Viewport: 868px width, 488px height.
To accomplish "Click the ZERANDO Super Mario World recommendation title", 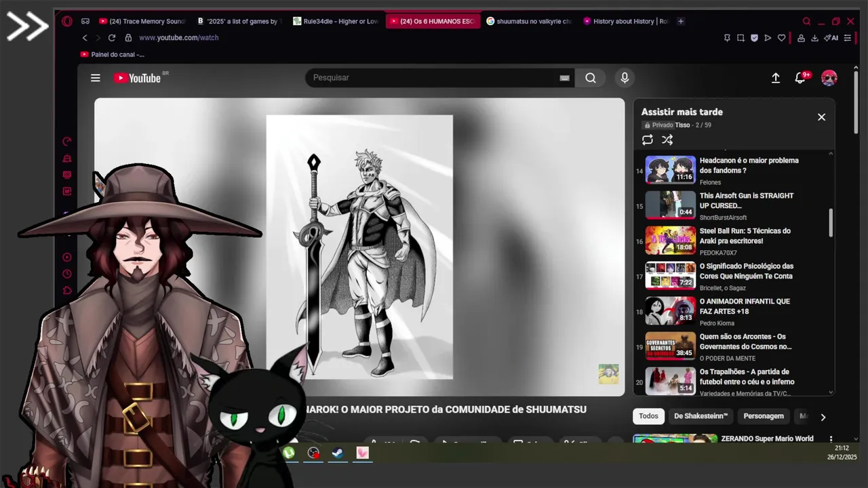I will click(767, 439).
